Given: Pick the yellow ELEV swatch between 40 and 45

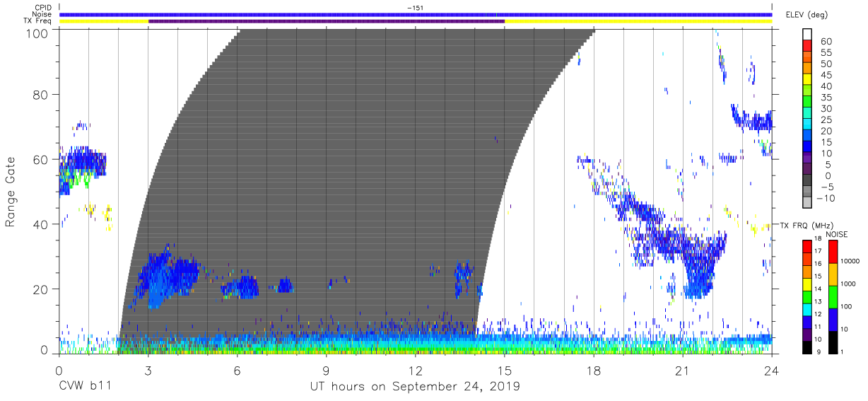Looking at the screenshot, I should pos(808,81).
